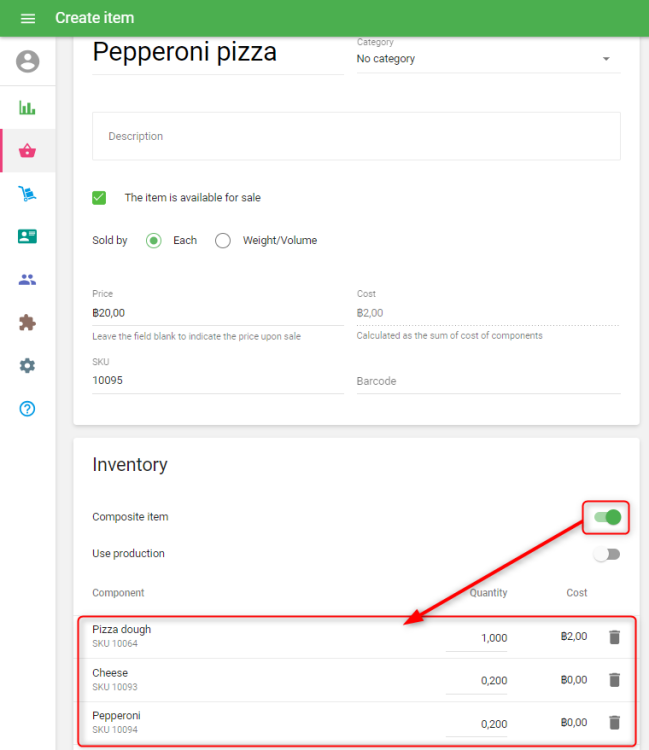Open the help question mark icon
Screen dimensions: 649x750
[27, 409]
